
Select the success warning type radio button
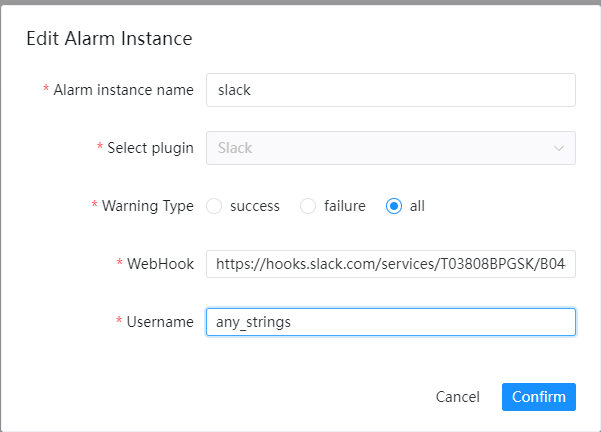pos(213,206)
